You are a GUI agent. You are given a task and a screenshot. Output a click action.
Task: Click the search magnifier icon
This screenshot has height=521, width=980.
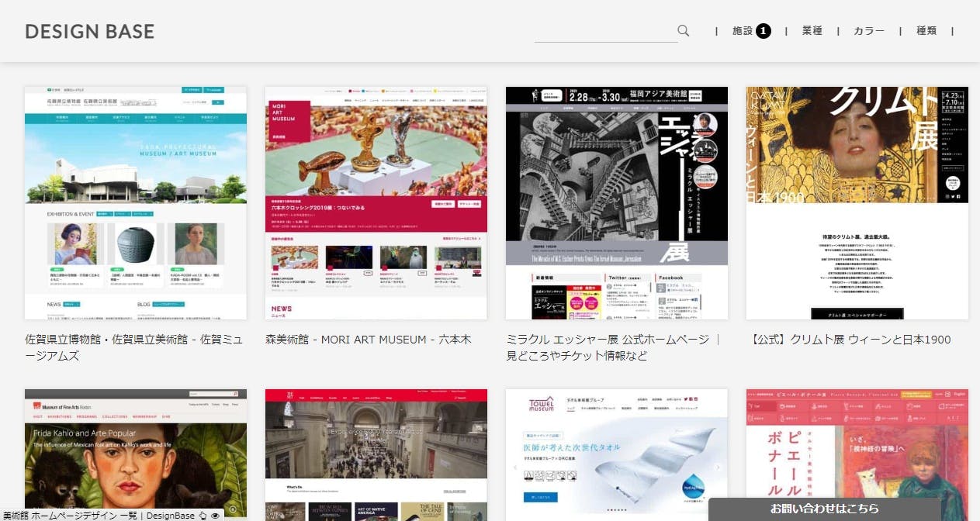684,30
